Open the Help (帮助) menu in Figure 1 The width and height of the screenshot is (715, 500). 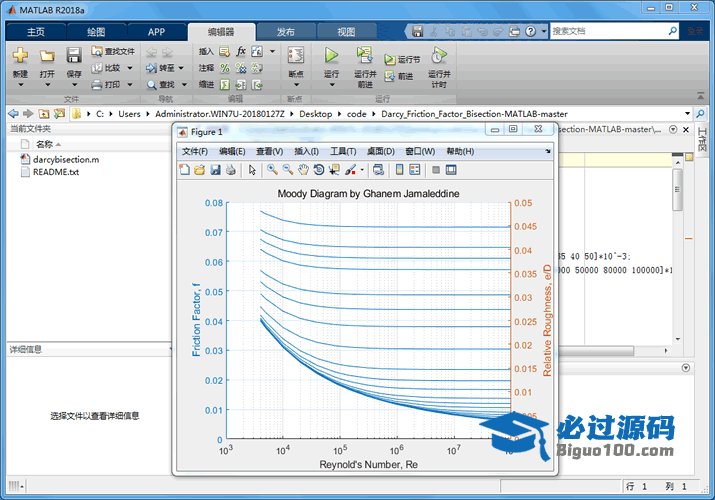click(x=460, y=151)
